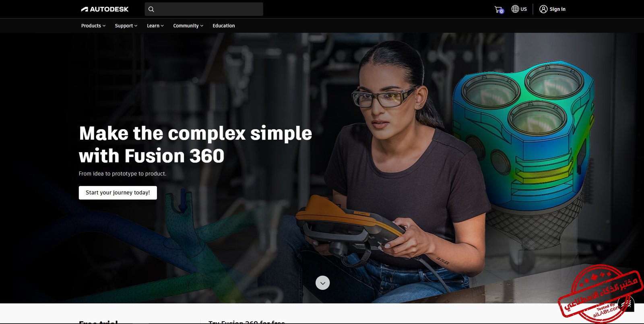Click the user profile icon

(543, 9)
